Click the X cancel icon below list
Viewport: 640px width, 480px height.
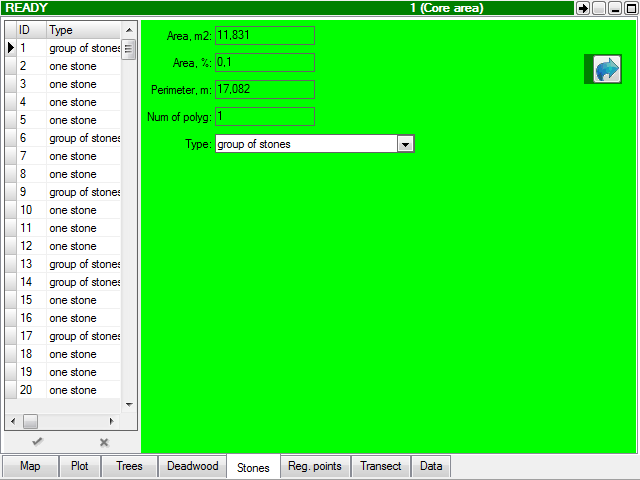click(x=103, y=441)
